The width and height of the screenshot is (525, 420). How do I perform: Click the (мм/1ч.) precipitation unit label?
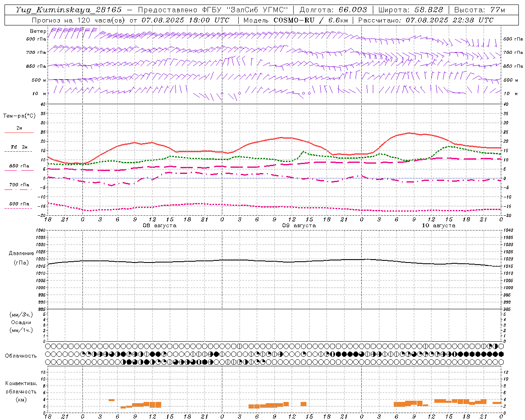21,330
